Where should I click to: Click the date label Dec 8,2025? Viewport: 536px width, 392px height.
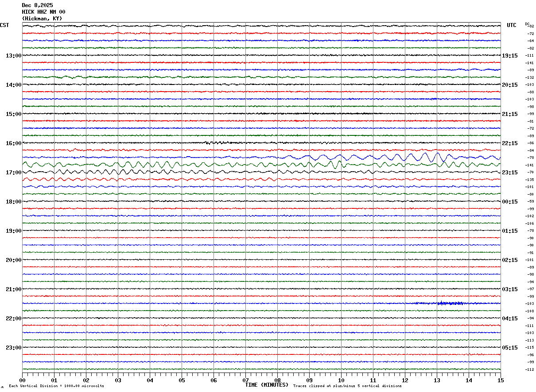[37, 5]
